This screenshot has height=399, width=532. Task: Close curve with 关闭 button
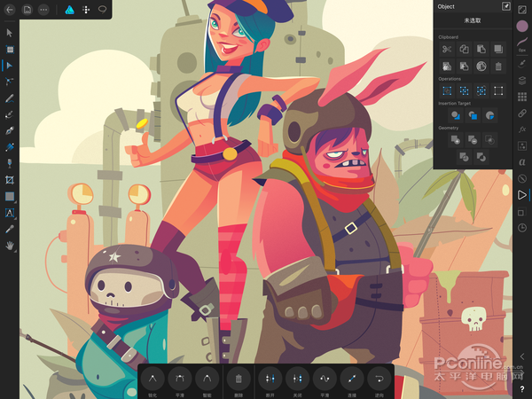298,379
